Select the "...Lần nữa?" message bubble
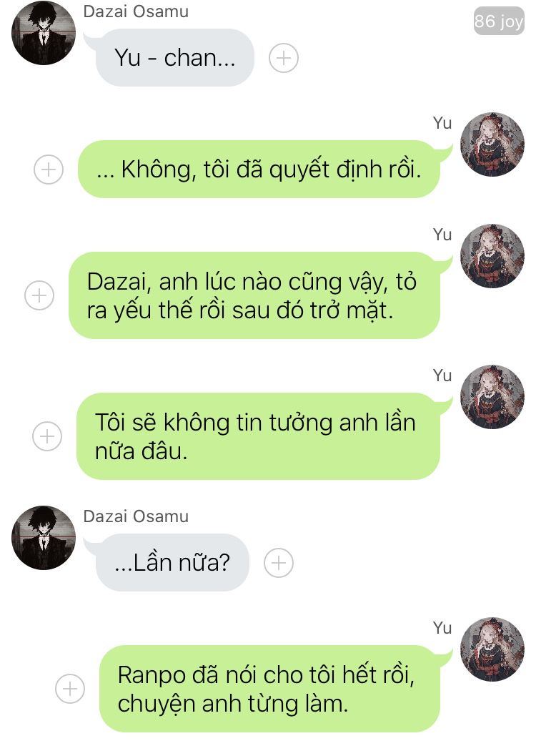This screenshot has width=536, height=756. (x=172, y=563)
